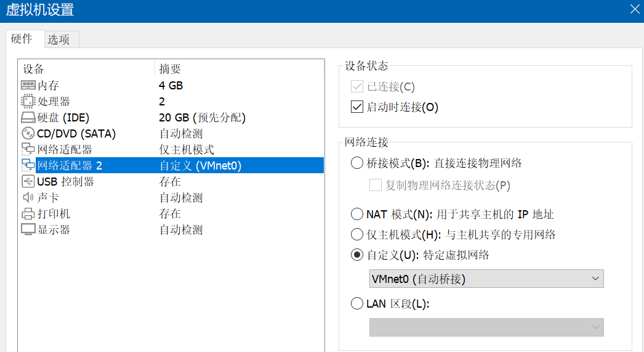This screenshot has width=644, height=352.
Task: Switch to the 硬件 tab
Action: [x=22, y=39]
